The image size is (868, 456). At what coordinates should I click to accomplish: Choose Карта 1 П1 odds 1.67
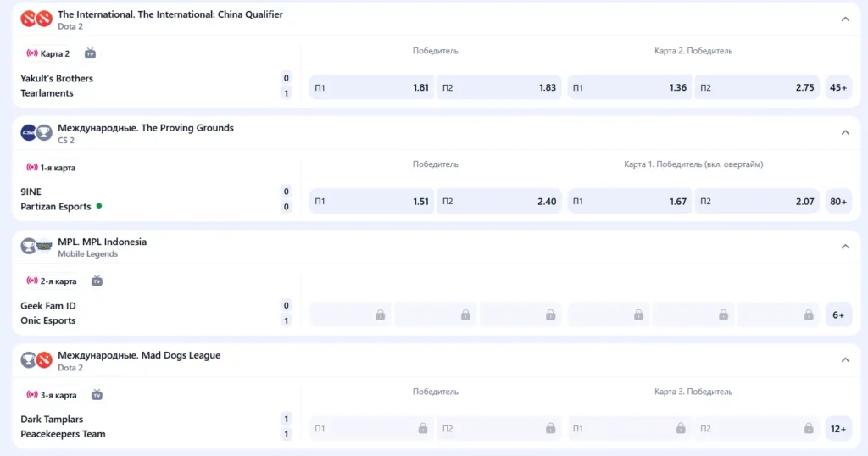pos(629,201)
